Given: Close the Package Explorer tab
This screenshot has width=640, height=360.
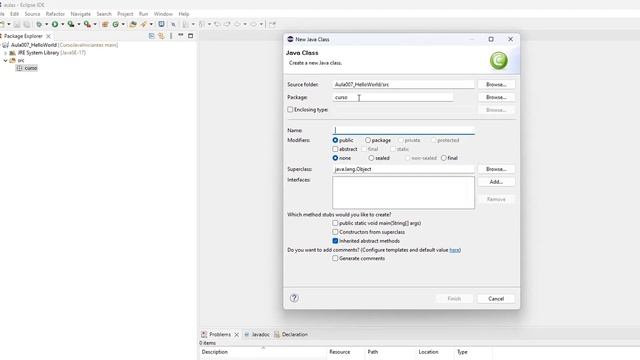Looking at the screenshot, I should (x=48, y=36).
